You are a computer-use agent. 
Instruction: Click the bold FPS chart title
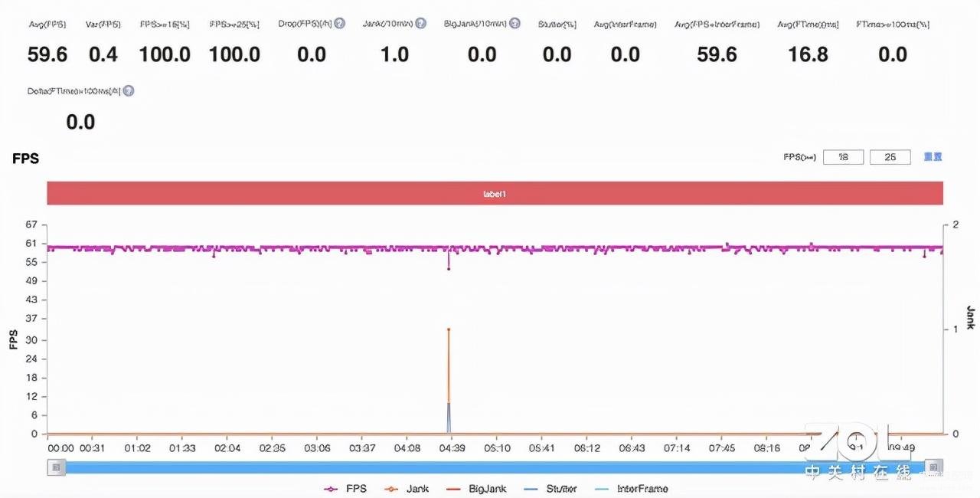click(x=25, y=159)
